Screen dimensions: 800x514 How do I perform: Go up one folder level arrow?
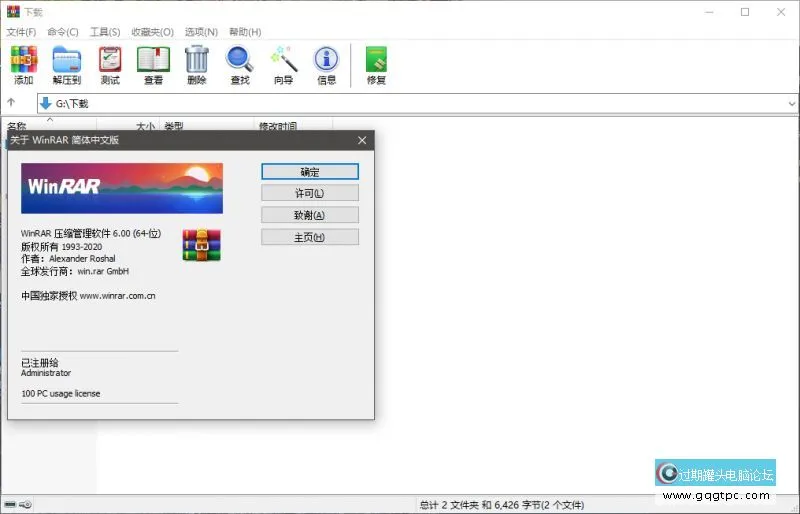point(12,103)
